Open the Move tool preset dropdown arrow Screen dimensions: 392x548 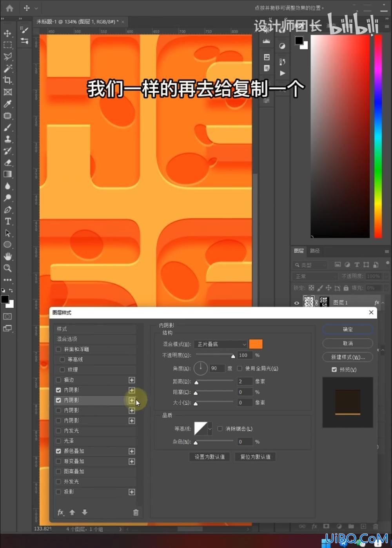coord(36,8)
